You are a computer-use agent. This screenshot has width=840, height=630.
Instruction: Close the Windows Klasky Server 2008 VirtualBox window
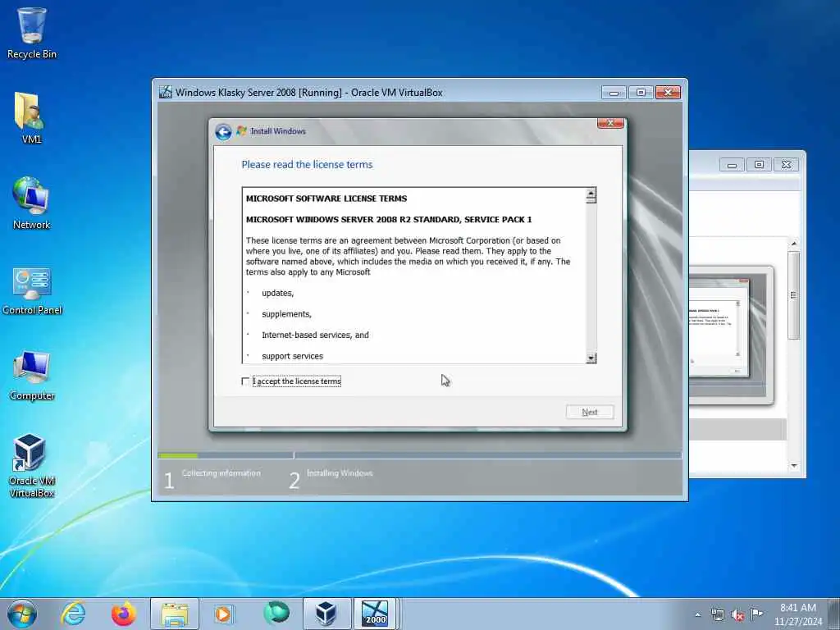click(668, 93)
